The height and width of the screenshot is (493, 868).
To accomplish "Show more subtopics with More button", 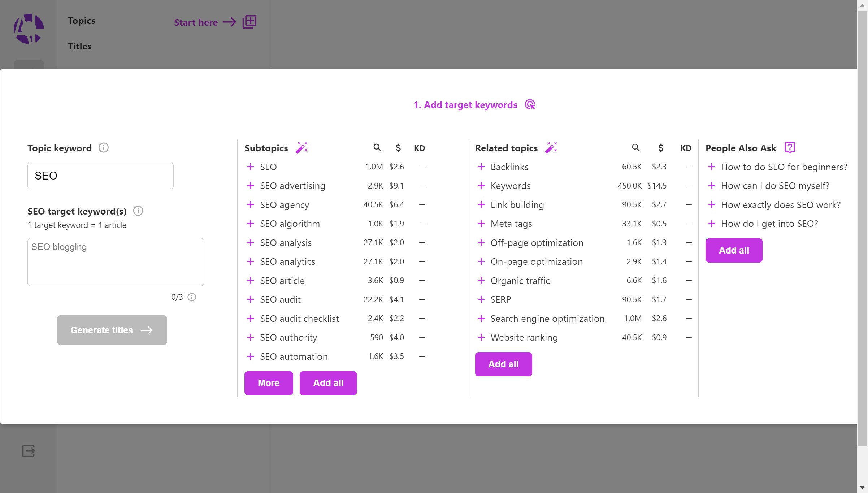I will click(268, 383).
